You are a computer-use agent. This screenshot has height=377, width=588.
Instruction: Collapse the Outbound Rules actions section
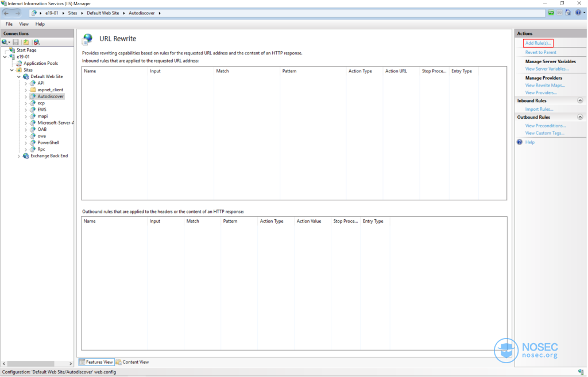580,117
